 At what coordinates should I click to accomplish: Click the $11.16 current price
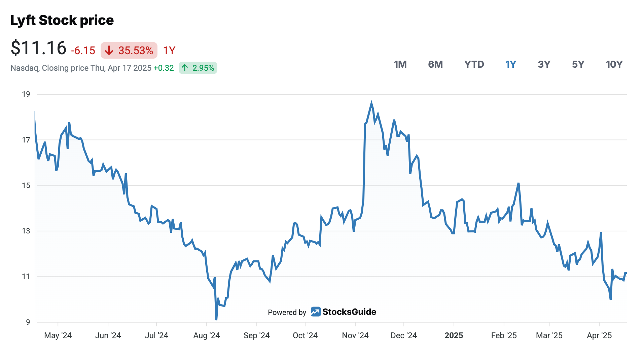point(38,48)
